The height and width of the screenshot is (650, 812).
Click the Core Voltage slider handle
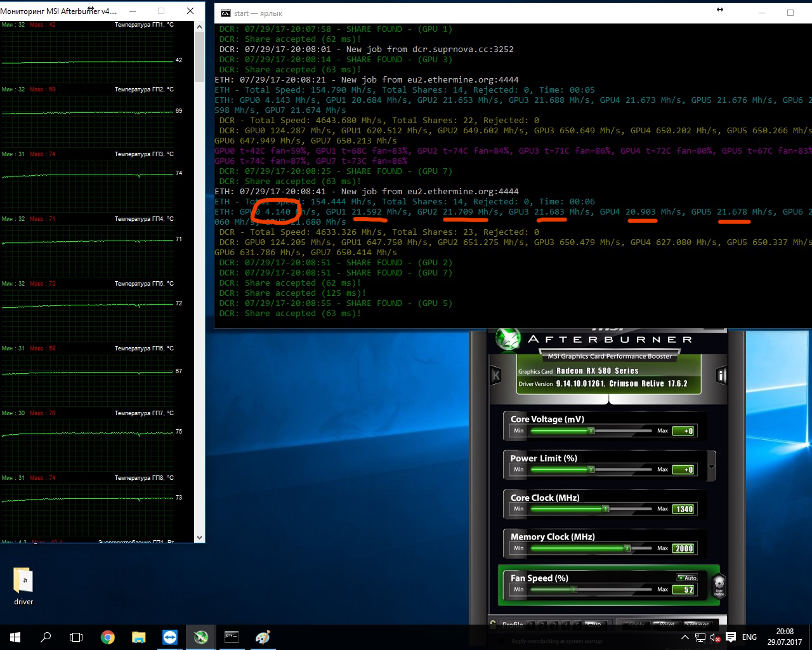point(591,430)
